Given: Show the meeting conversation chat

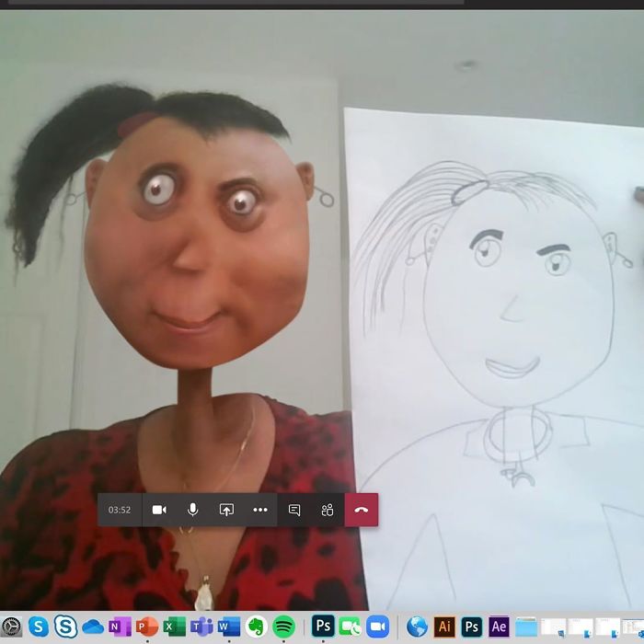Looking at the screenshot, I should [294, 510].
